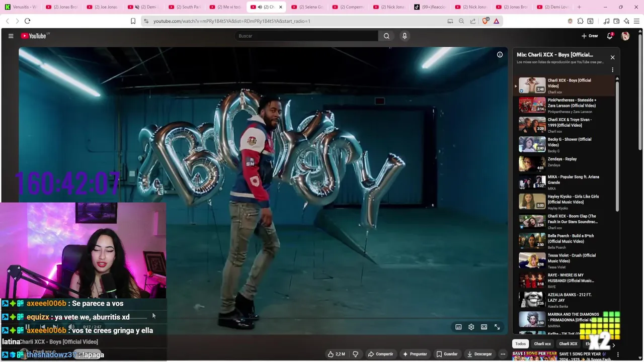
Task: Play PinkPantheress Stateside from the mix
Action: pyautogui.click(x=563, y=105)
